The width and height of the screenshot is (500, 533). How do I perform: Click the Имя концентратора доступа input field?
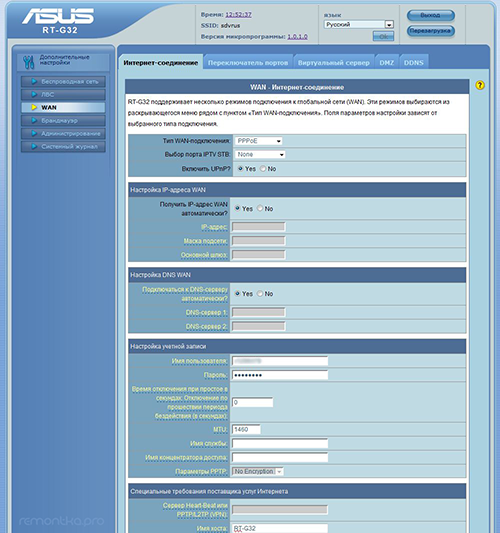tap(280, 457)
